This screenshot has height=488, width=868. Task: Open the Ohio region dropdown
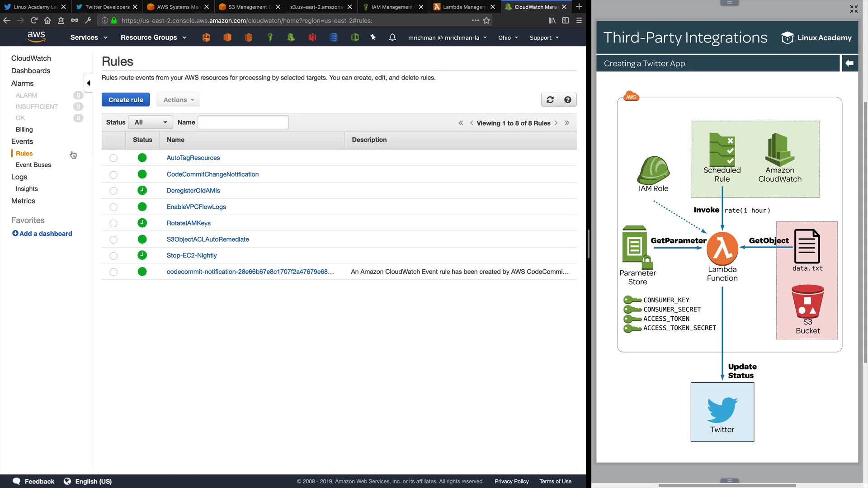click(508, 38)
